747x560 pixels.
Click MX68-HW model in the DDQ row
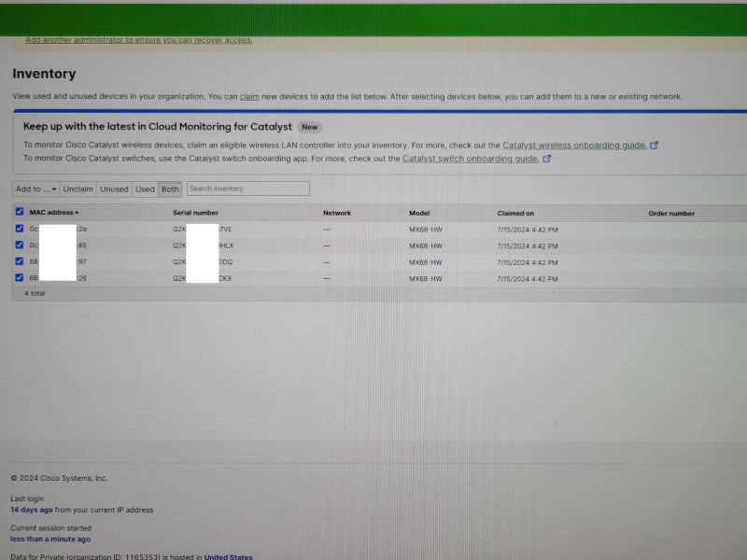pyautogui.click(x=426, y=262)
